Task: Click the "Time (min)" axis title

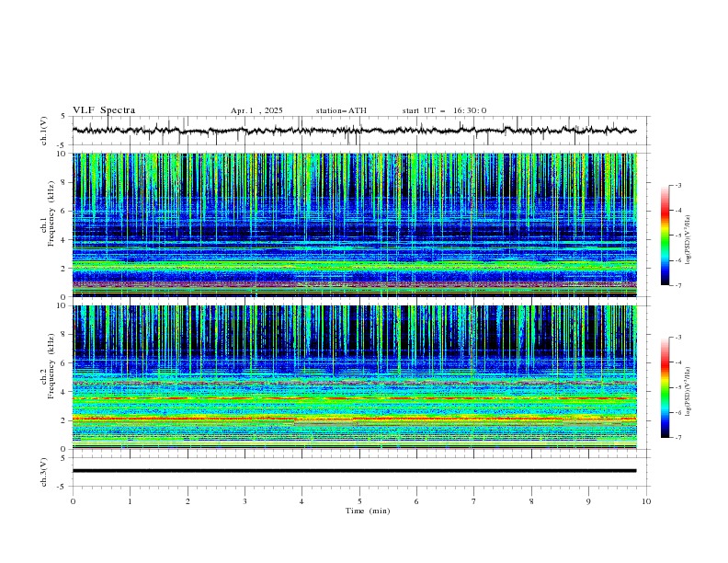Action: [x=368, y=511]
